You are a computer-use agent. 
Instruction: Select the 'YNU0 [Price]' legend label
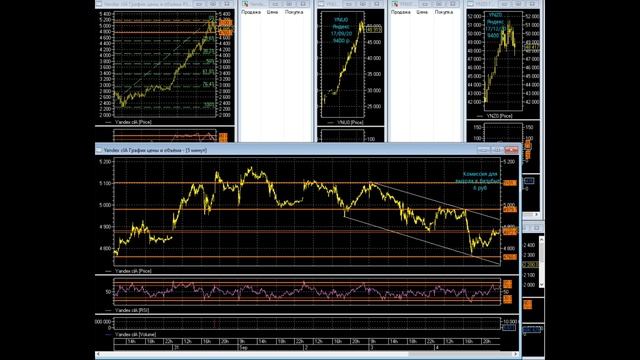[x=350, y=122]
